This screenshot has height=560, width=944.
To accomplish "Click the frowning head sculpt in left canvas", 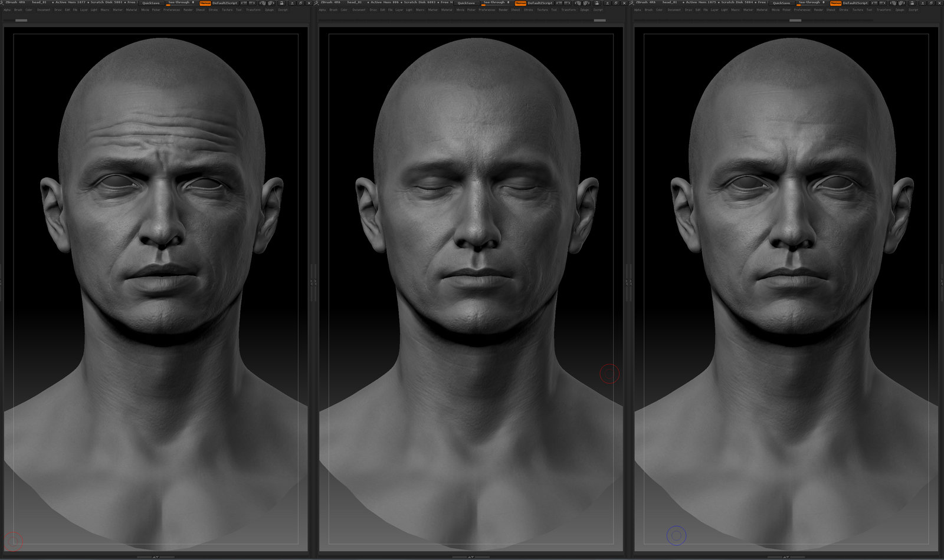I will (x=161, y=195).
